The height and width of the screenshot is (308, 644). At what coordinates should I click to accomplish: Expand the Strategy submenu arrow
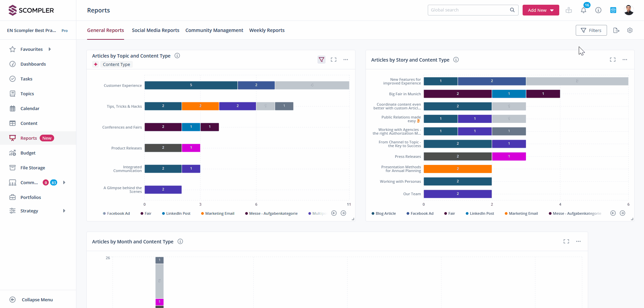[64, 211]
